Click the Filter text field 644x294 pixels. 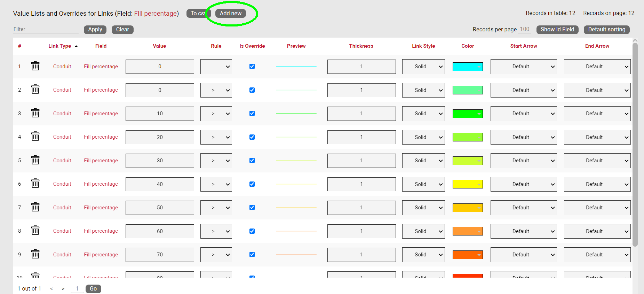point(46,29)
